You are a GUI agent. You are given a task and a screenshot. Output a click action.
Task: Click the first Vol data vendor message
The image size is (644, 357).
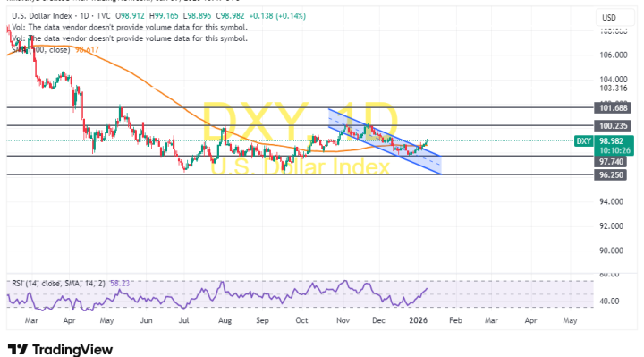(130, 28)
